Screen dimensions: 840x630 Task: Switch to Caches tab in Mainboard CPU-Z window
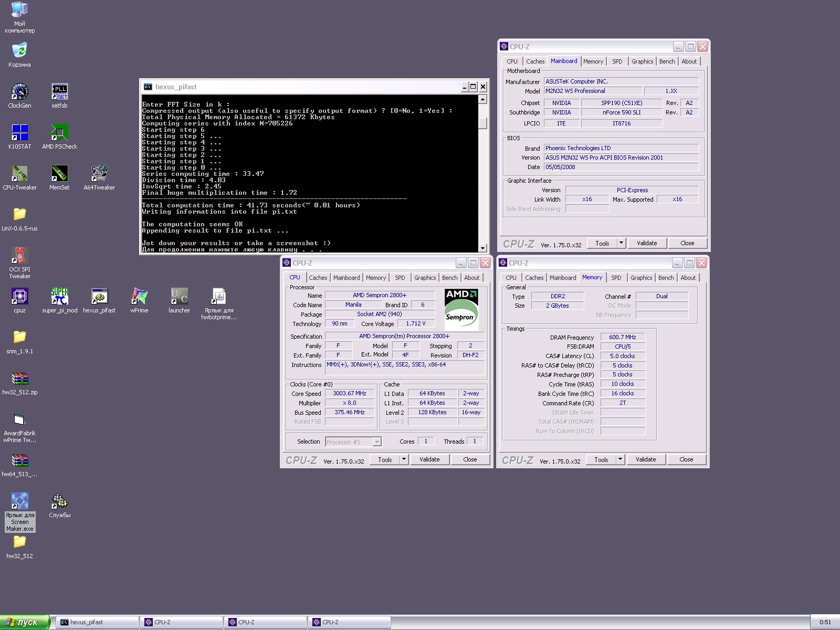(535, 61)
